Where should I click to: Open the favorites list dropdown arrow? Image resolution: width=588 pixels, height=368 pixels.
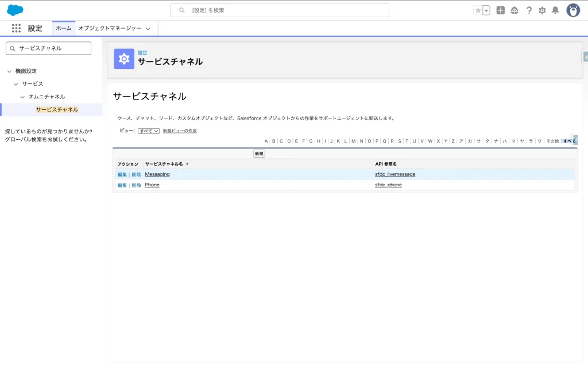(486, 10)
